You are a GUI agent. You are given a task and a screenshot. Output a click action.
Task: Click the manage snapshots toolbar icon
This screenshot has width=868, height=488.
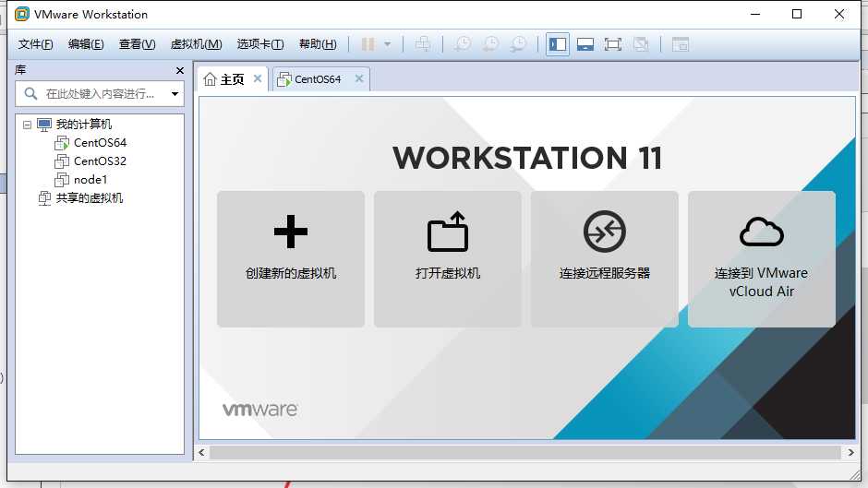pyautogui.click(x=519, y=44)
